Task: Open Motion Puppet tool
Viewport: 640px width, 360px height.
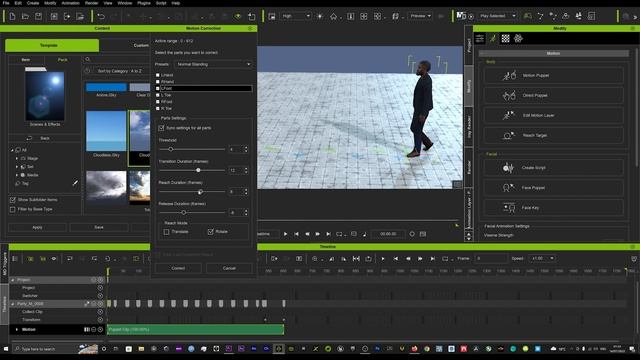Action: tap(553, 76)
